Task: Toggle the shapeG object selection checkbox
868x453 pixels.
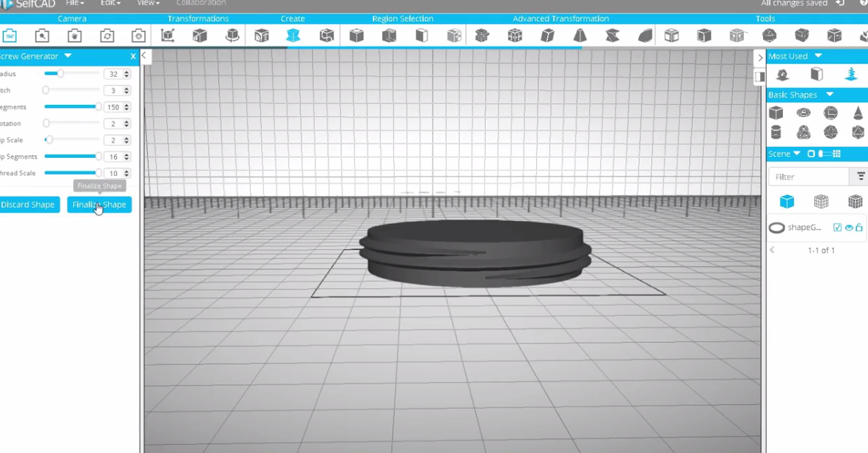Action: point(838,228)
